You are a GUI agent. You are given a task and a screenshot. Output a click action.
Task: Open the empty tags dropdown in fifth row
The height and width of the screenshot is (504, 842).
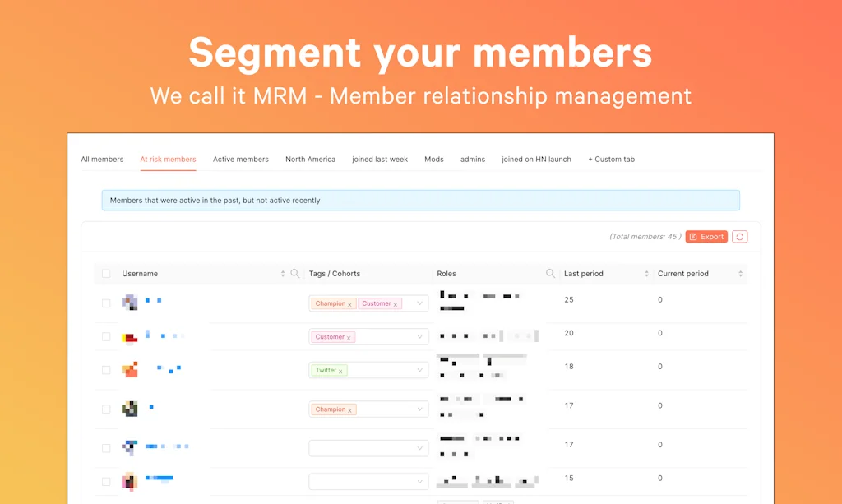(419, 448)
